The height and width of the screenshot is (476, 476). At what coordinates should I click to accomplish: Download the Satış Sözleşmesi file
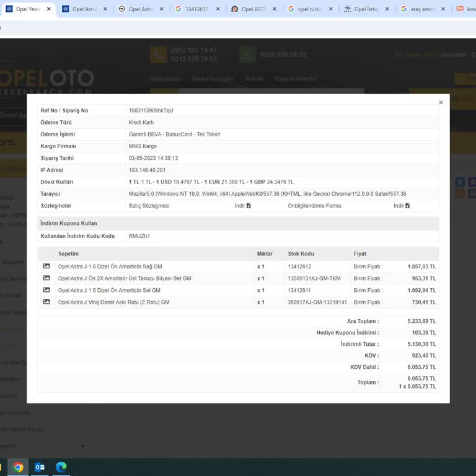(x=242, y=206)
